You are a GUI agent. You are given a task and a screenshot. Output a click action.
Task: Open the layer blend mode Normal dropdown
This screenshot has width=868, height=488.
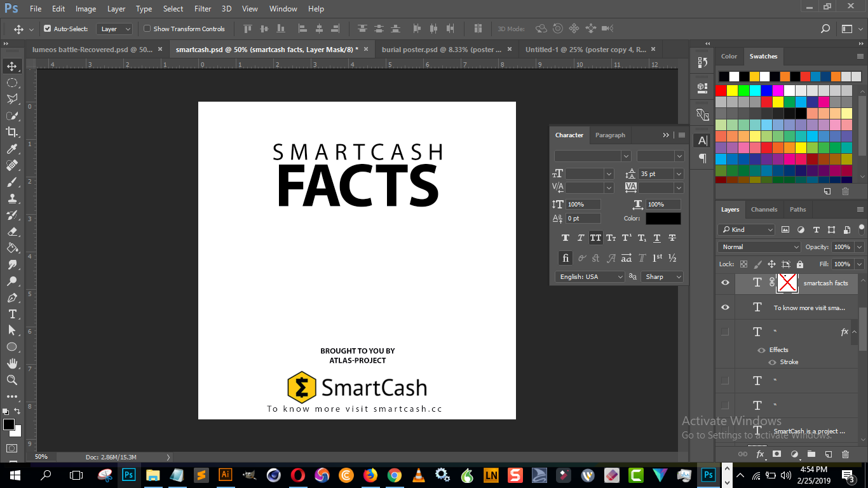pos(759,247)
